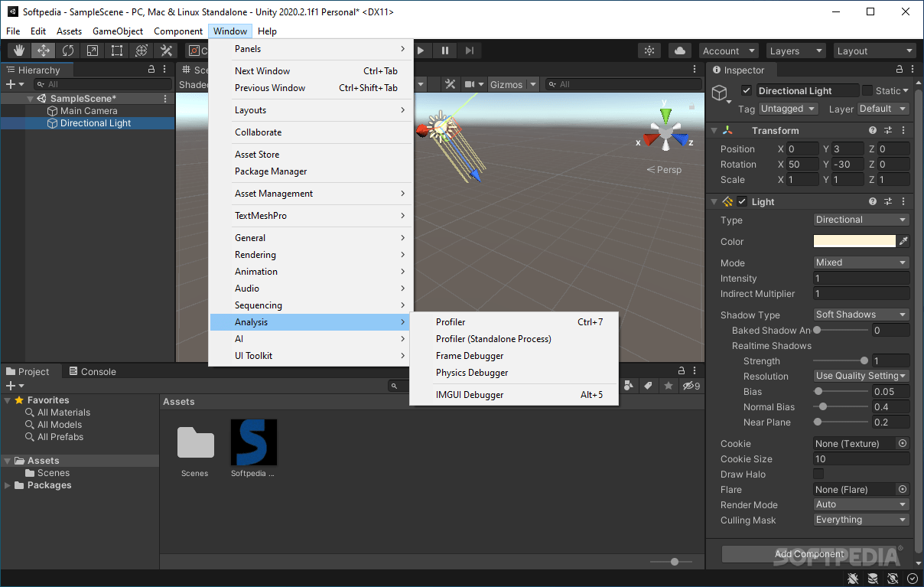Collapse the Transform component foldout

point(714,131)
